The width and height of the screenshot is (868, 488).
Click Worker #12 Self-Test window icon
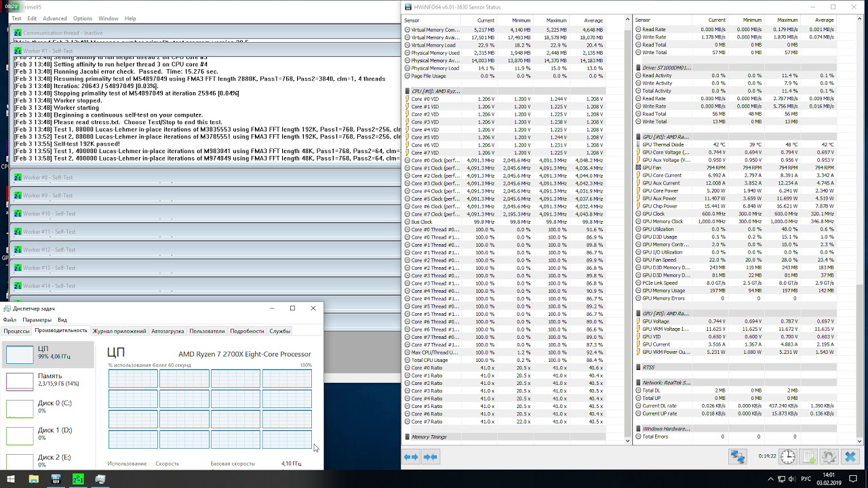tap(18, 249)
